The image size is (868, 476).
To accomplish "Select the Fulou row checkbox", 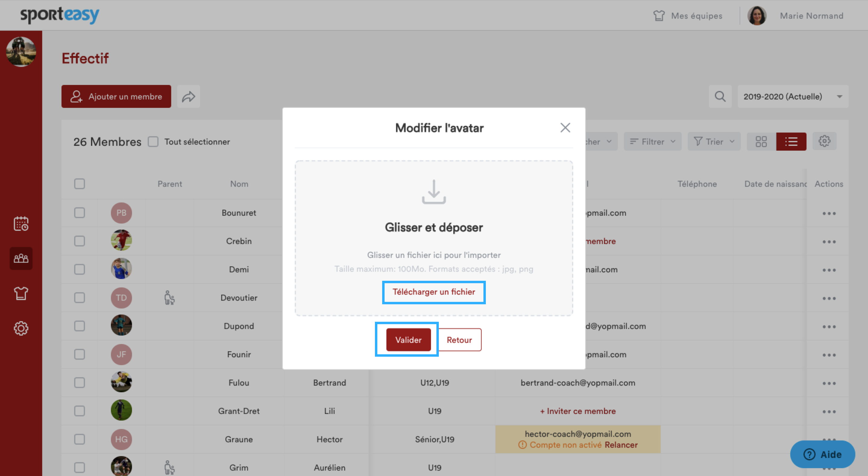I will coord(80,383).
